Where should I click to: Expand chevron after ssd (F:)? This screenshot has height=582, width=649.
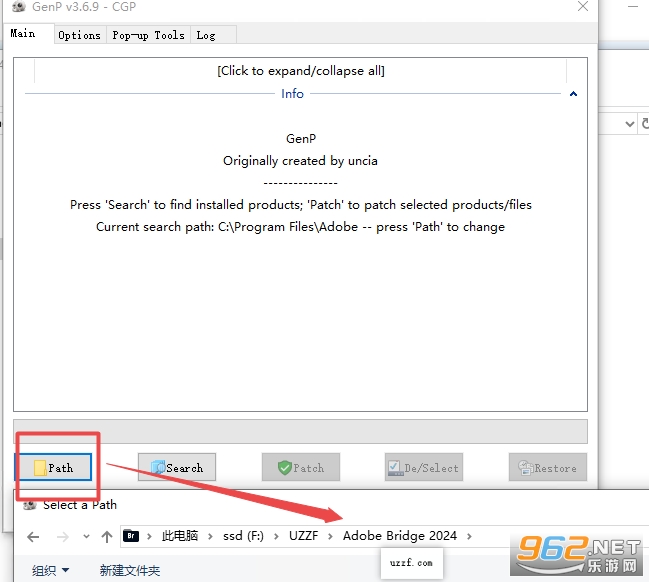(x=276, y=536)
